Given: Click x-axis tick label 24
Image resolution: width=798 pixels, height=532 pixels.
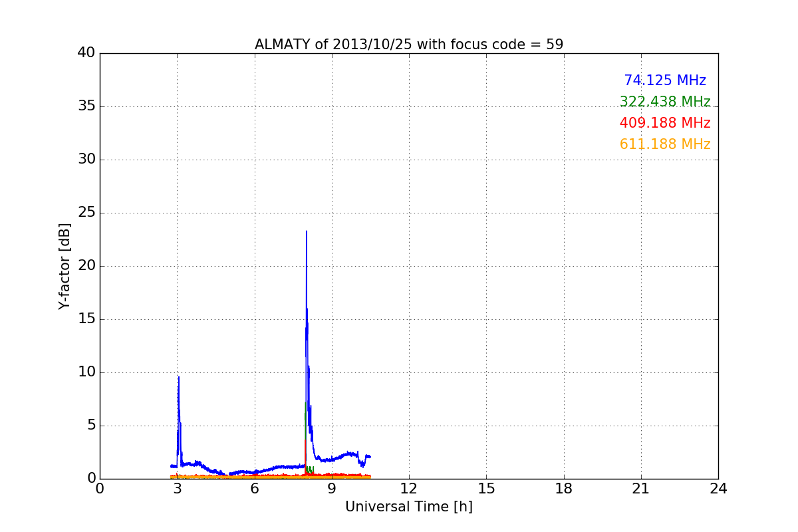Looking at the screenshot, I should [x=718, y=489].
